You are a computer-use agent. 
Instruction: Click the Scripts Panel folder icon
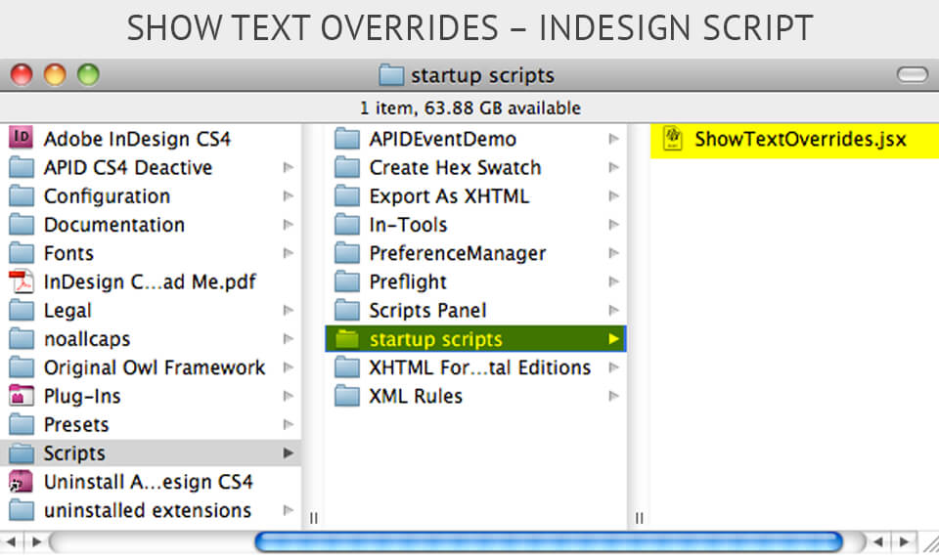tap(346, 310)
